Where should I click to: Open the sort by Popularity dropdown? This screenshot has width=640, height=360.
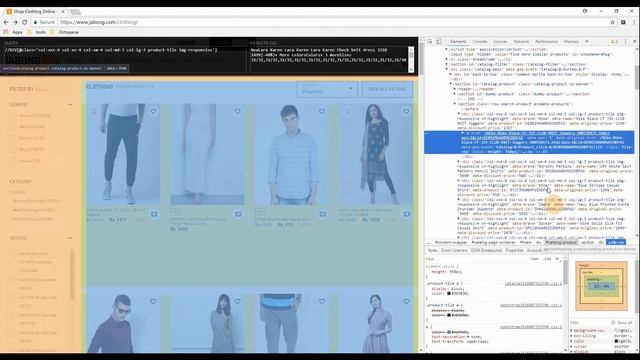tap(327, 89)
